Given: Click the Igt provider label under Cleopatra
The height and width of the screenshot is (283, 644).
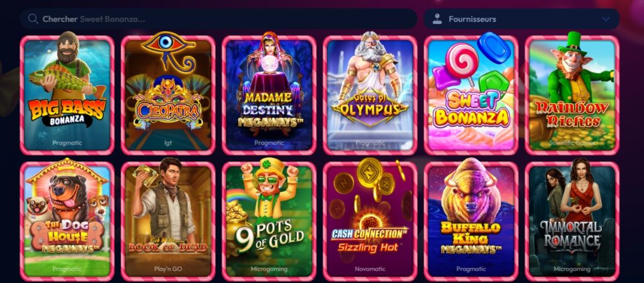Looking at the screenshot, I should pyautogui.click(x=168, y=143).
